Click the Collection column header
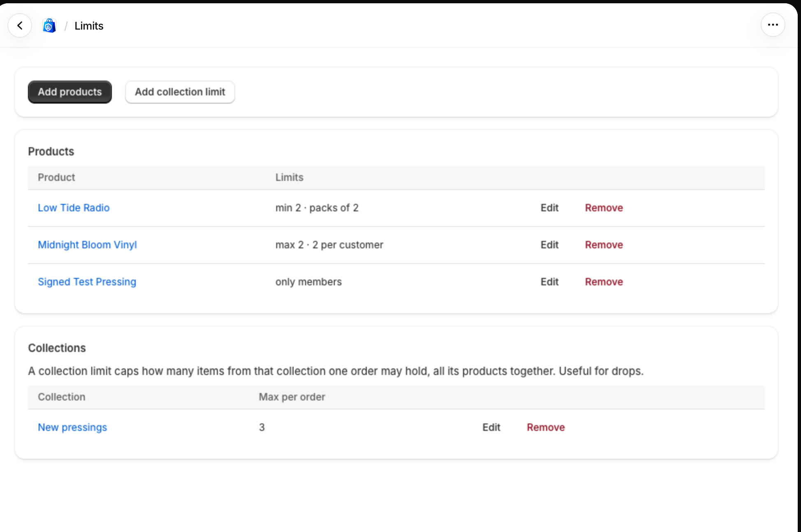Image resolution: width=801 pixels, height=532 pixels. [x=61, y=397]
